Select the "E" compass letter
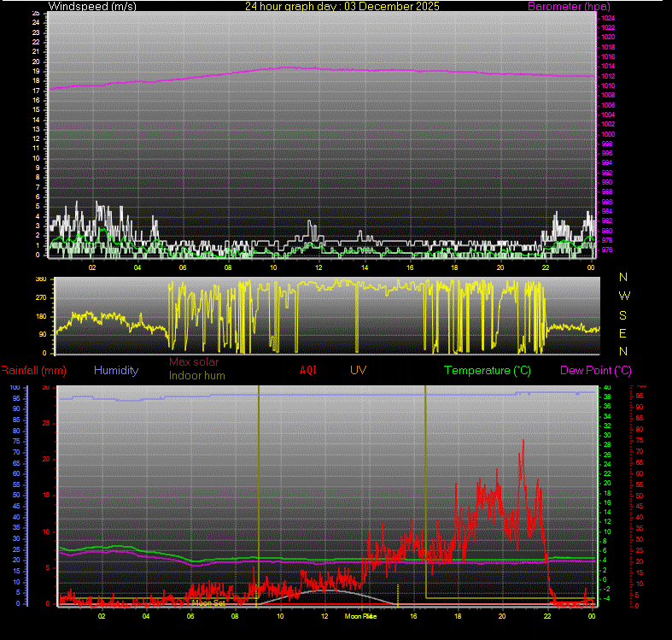This screenshot has height=640, width=672. (x=622, y=333)
